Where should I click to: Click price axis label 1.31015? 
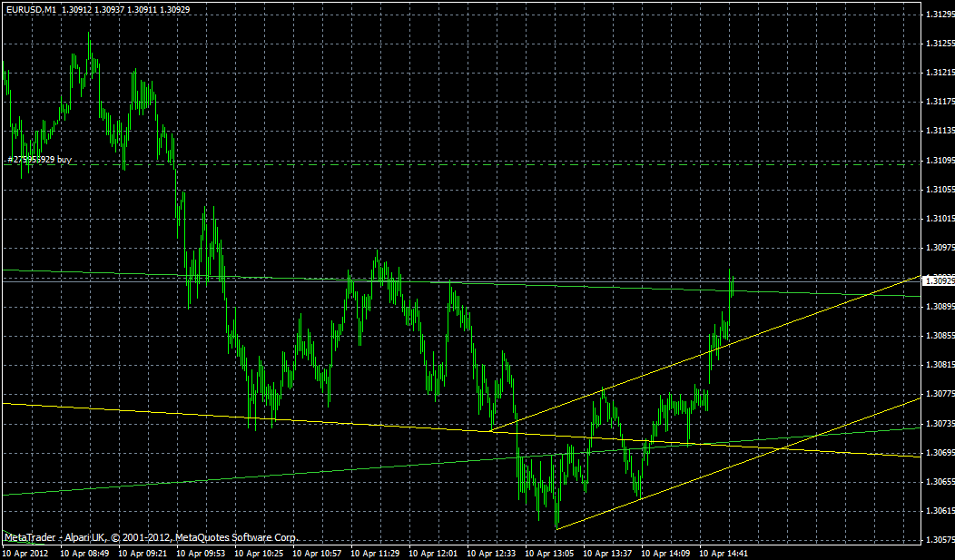click(x=939, y=218)
